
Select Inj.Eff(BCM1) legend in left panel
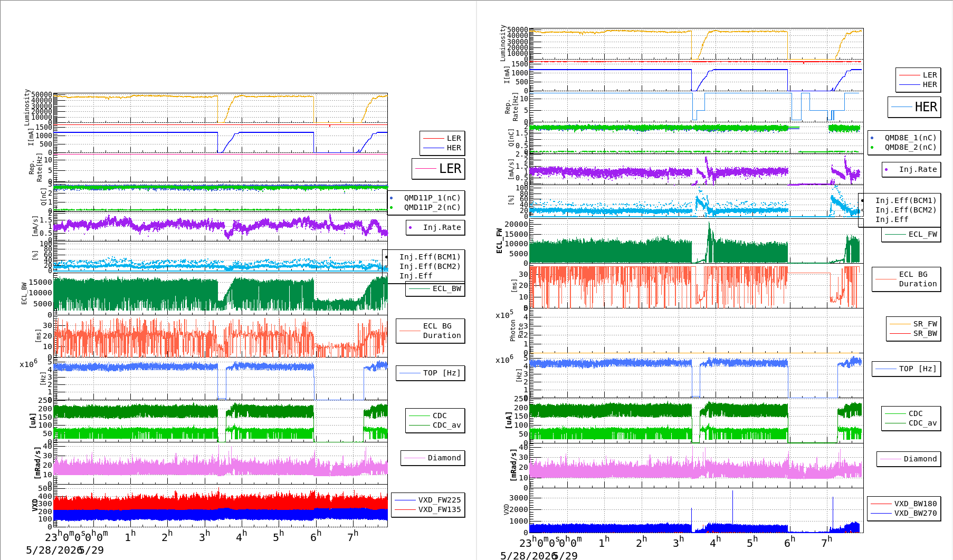pyautogui.click(x=430, y=257)
